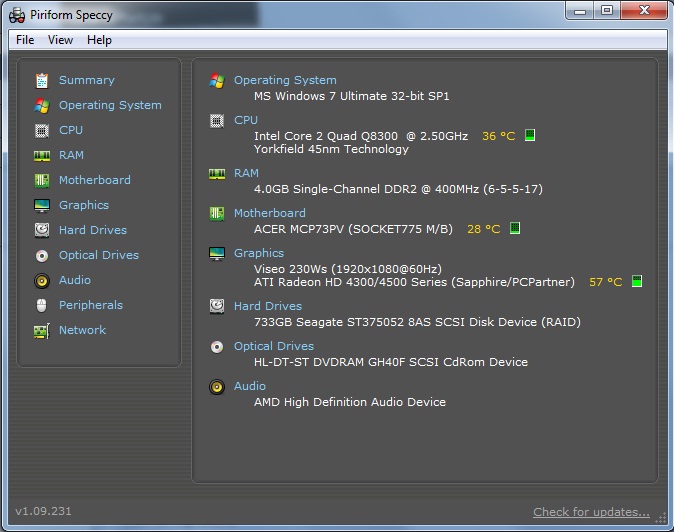Click the Optical Drives disc icon in summary pane
The width and height of the screenshot is (675, 532).
pos(217,346)
